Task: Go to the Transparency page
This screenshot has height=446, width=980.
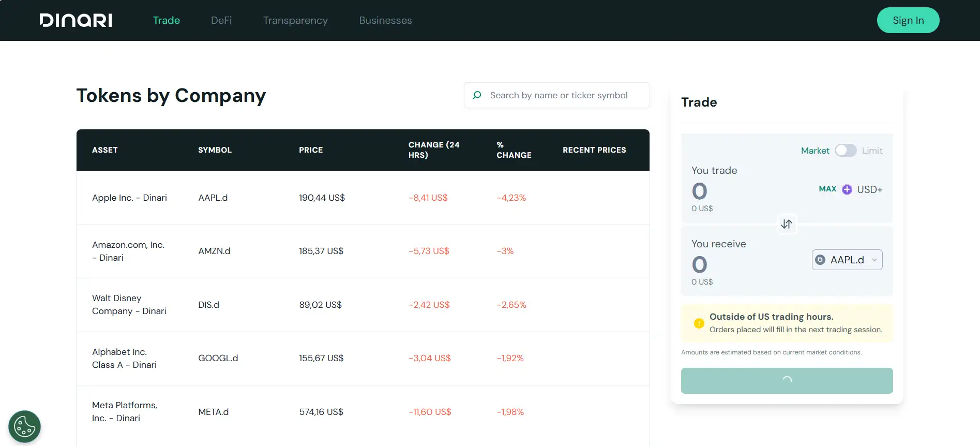Action: [x=295, y=20]
